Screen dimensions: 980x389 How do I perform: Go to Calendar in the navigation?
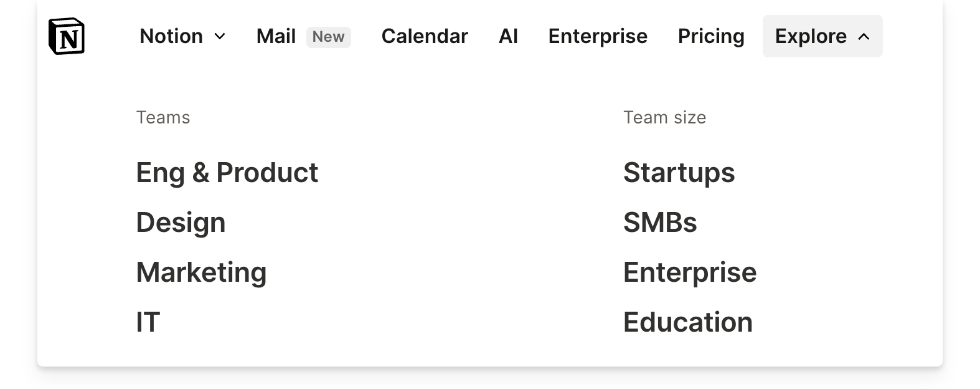pos(425,36)
